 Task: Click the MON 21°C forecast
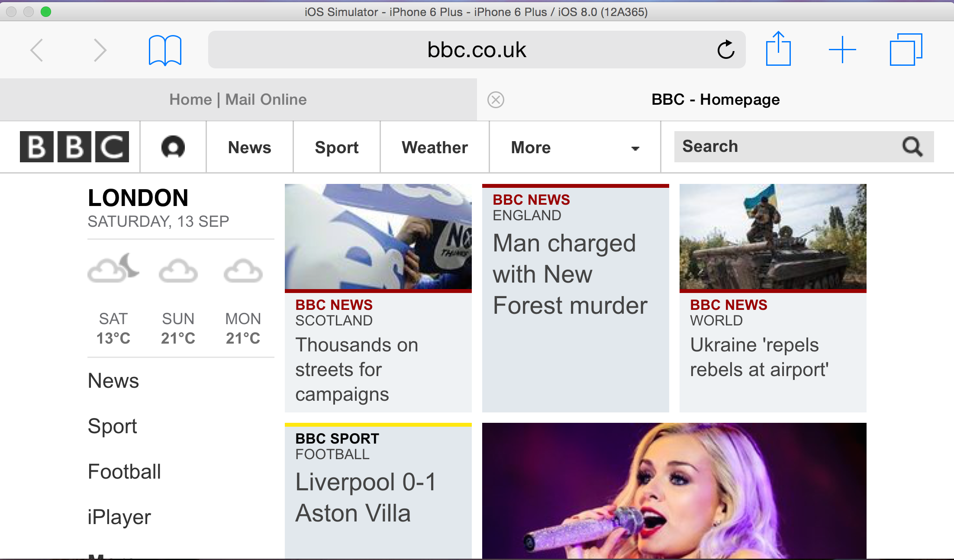tap(243, 328)
